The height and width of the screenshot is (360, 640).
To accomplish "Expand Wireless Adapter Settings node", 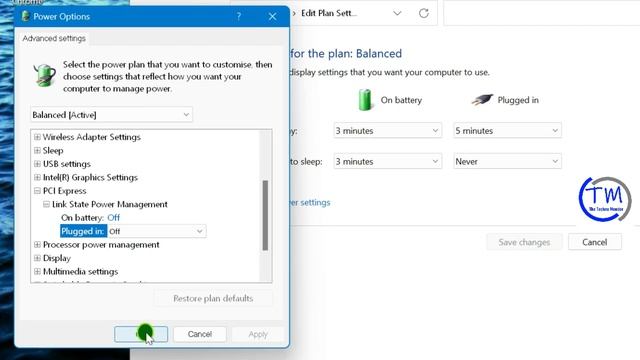I will 37,137.
